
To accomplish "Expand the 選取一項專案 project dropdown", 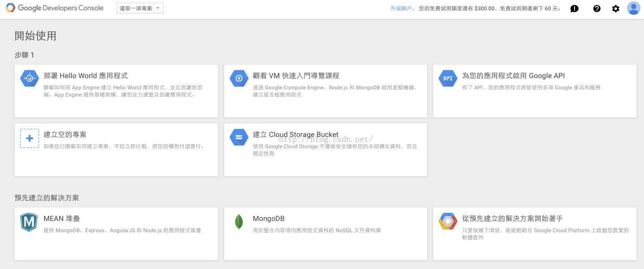I will pyautogui.click(x=139, y=8).
